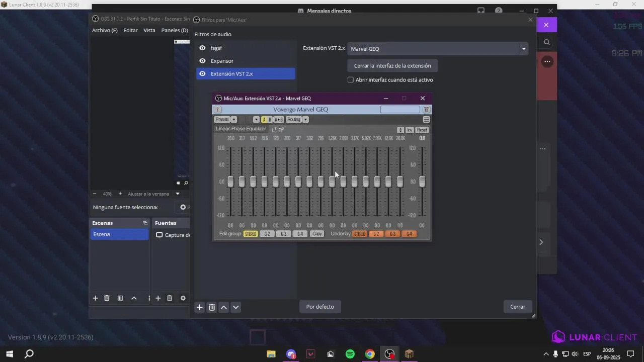Enable underlay G-2 group
The width and height of the screenshot is (644, 362).
[376, 234]
